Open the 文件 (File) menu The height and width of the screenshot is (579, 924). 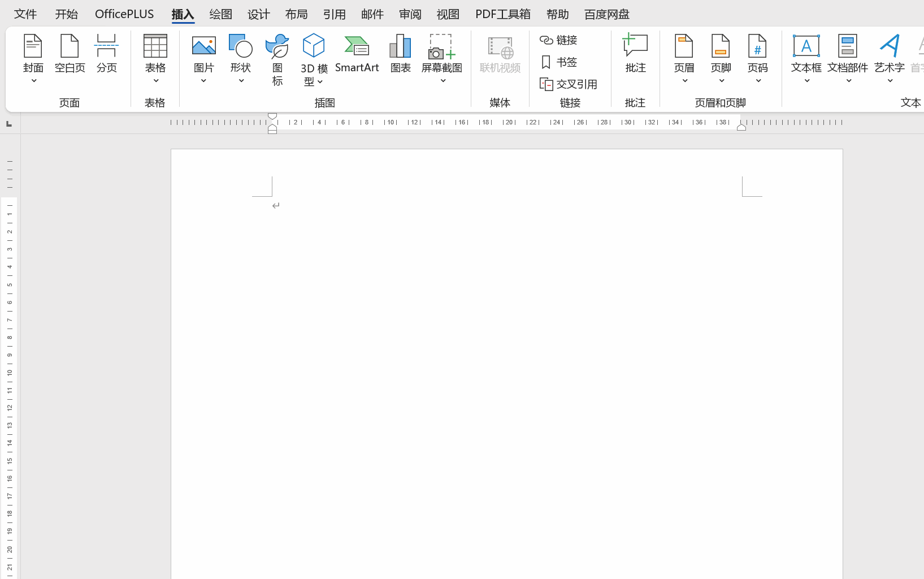25,14
